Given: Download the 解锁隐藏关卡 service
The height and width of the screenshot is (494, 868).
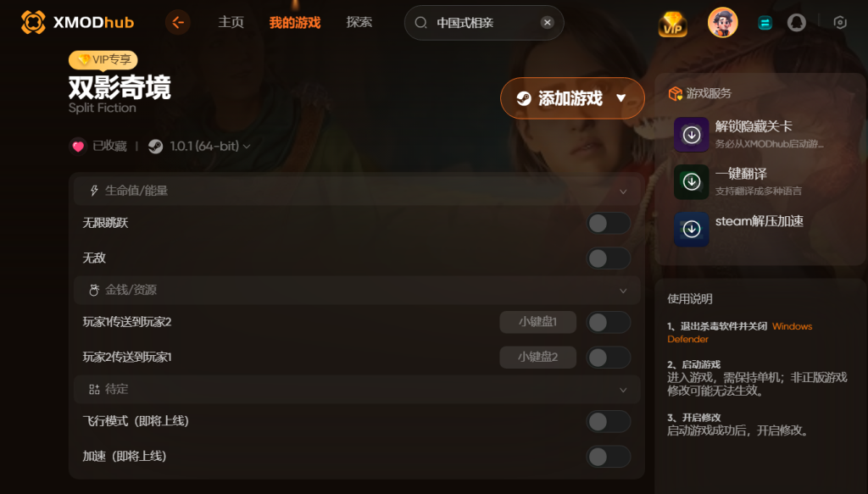Looking at the screenshot, I should [692, 135].
